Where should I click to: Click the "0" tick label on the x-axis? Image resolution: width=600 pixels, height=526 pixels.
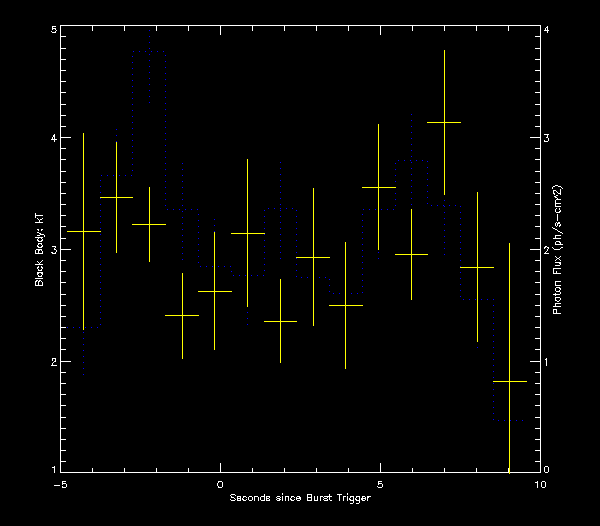pos(220,483)
